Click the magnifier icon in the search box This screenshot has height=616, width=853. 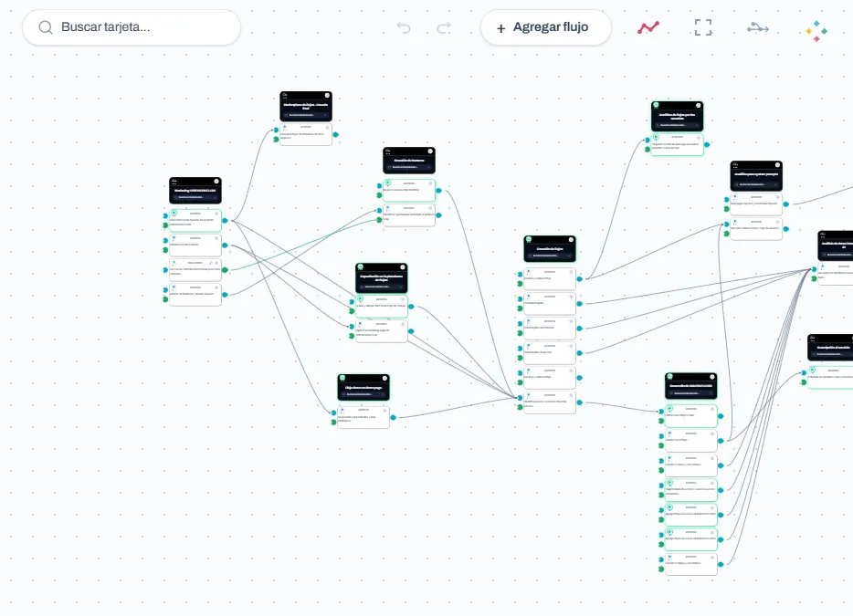click(x=46, y=27)
